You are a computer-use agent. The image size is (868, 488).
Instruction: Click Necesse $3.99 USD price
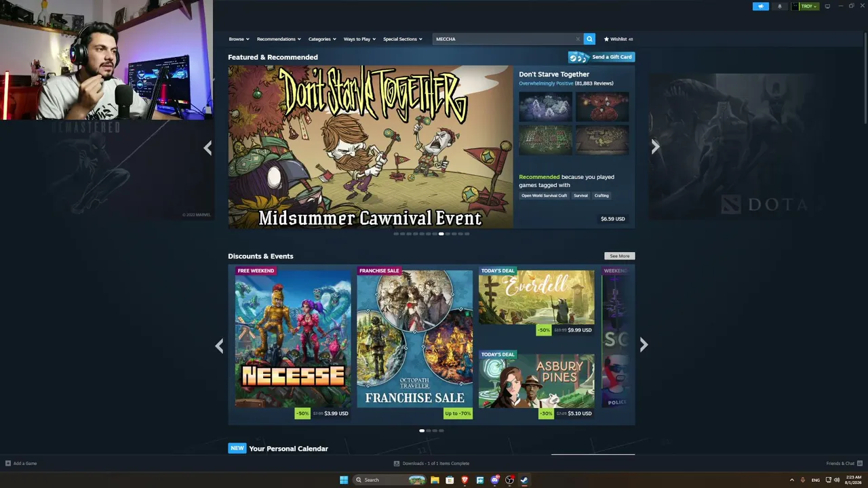[x=336, y=413]
